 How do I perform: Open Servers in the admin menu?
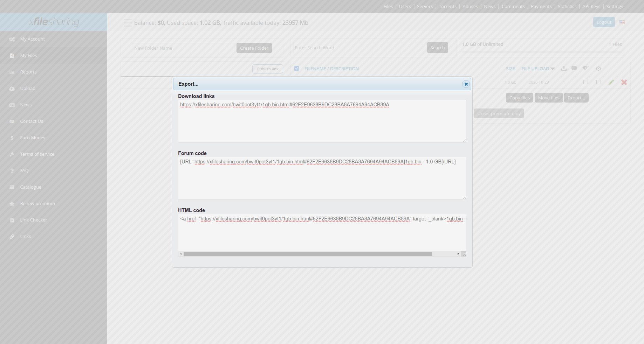(x=425, y=7)
